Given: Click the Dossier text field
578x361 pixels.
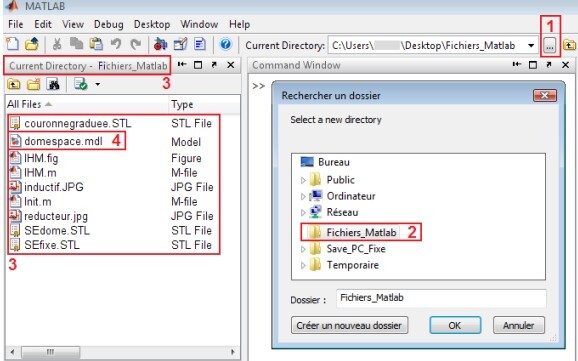Looking at the screenshot, I should point(441,298).
